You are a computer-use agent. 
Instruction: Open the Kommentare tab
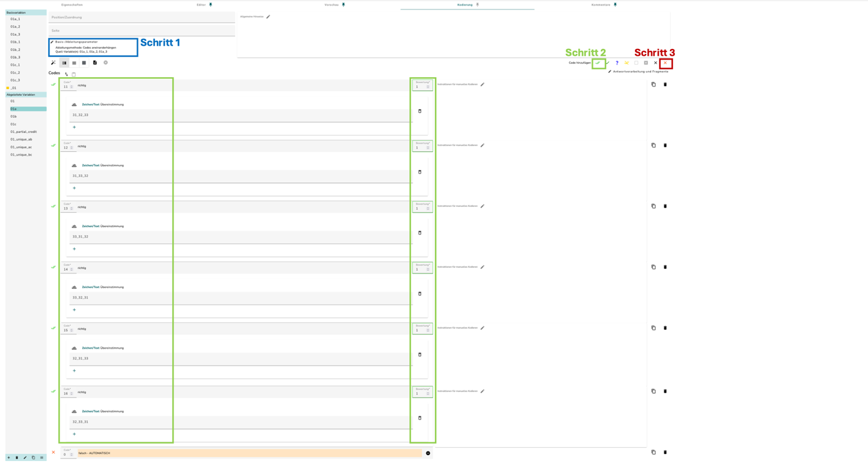point(601,5)
